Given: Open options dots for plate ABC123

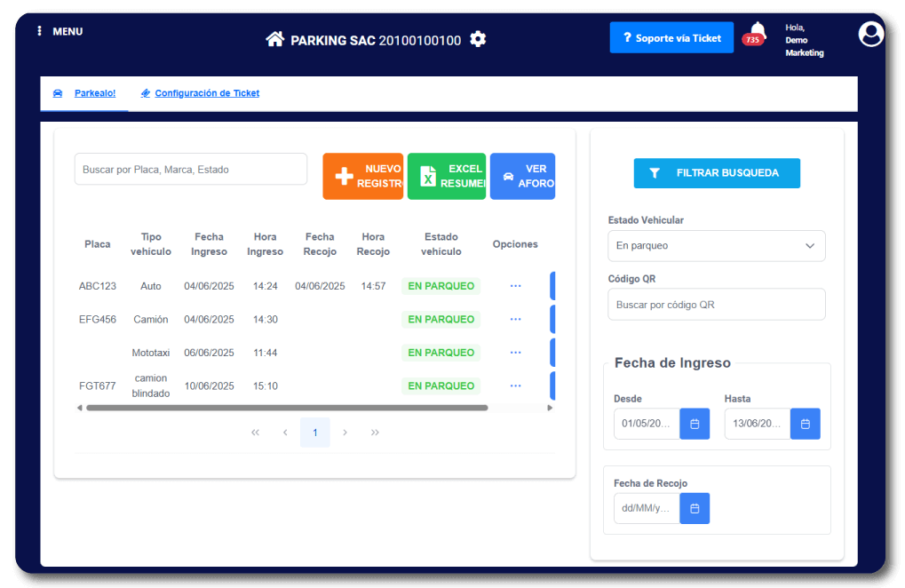Looking at the screenshot, I should (515, 286).
